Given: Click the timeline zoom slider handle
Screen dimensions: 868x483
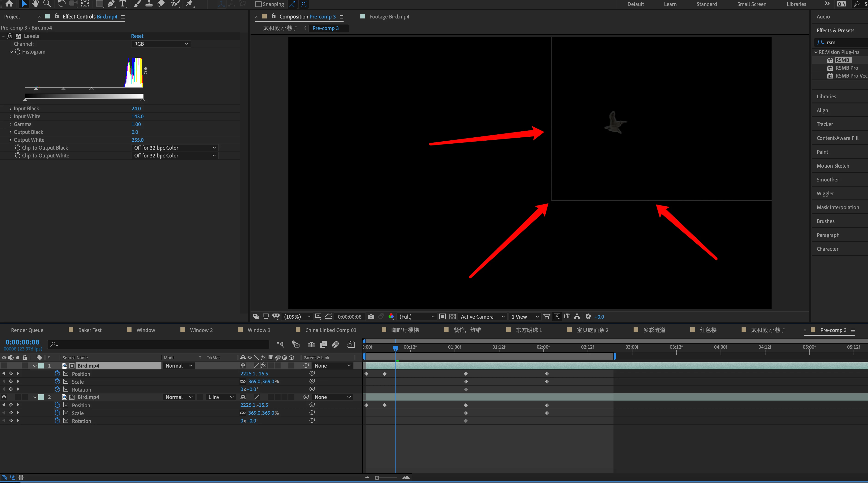Looking at the screenshot, I should click(377, 478).
